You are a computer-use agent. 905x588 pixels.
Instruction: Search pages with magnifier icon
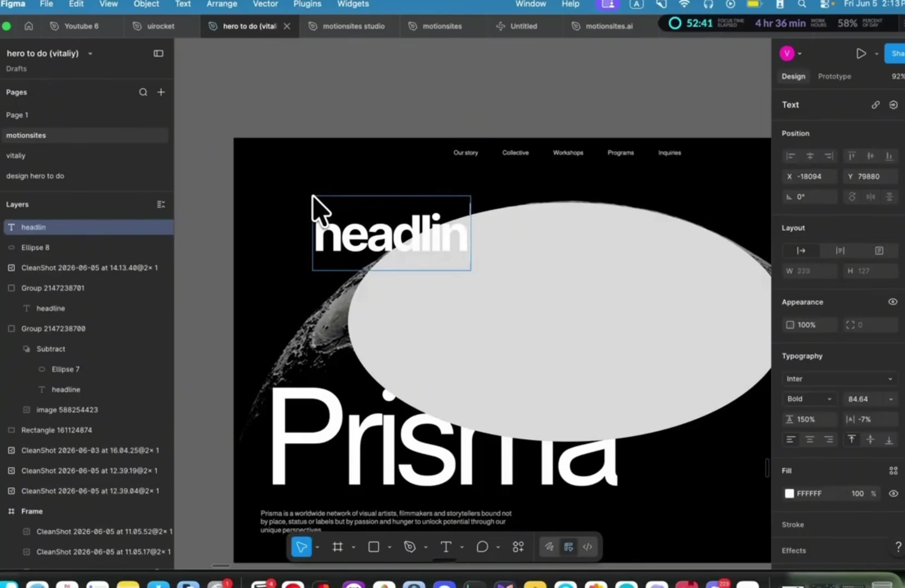pyautogui.click(x=143, y=92)
